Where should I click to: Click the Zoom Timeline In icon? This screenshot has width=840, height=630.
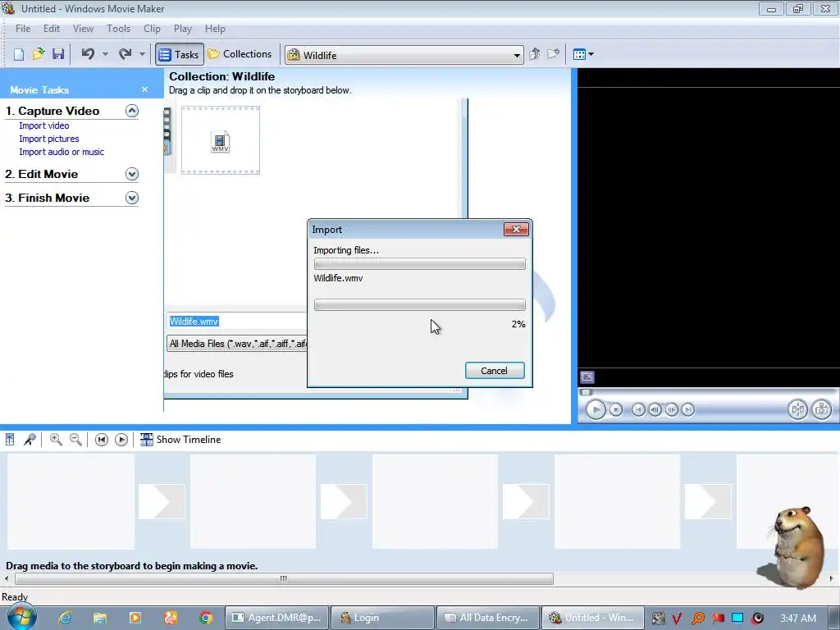[x=56, y=440]
